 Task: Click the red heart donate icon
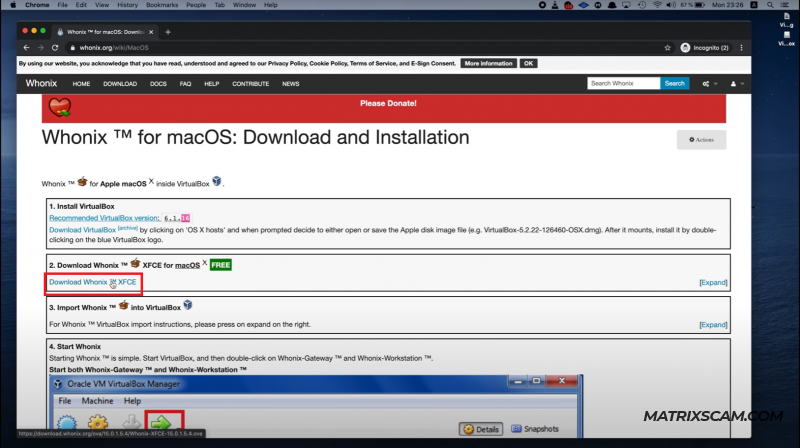(60, 107)
